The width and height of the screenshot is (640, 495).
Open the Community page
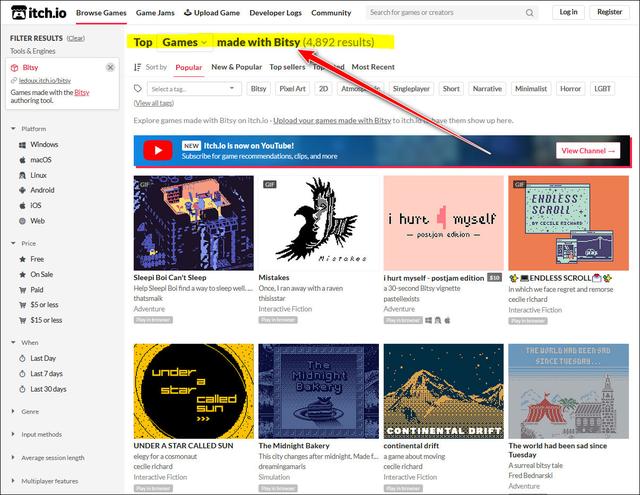(331, 13)
